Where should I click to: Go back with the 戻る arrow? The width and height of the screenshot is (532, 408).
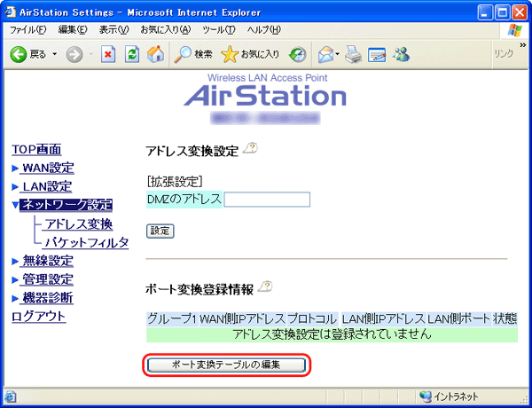click(x=27, y=54)
